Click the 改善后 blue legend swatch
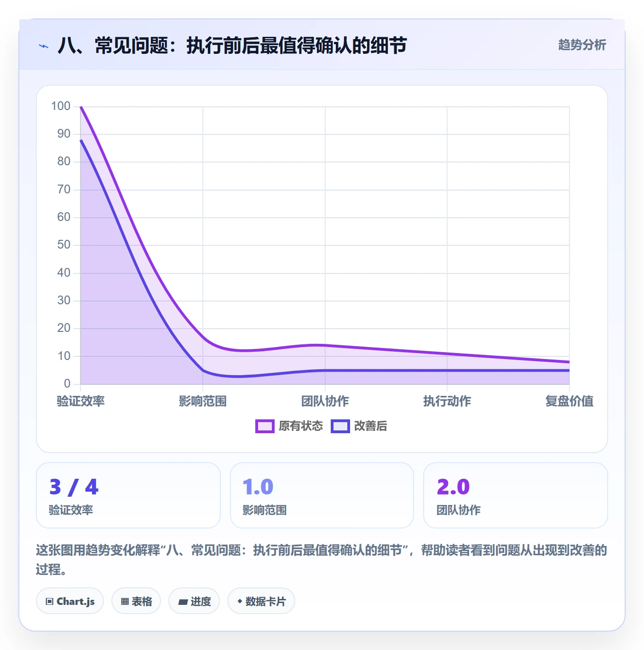 [340, 426]
